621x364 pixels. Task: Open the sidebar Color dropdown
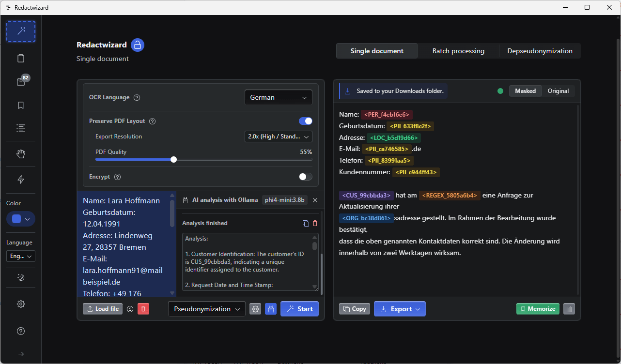[21, 219]
